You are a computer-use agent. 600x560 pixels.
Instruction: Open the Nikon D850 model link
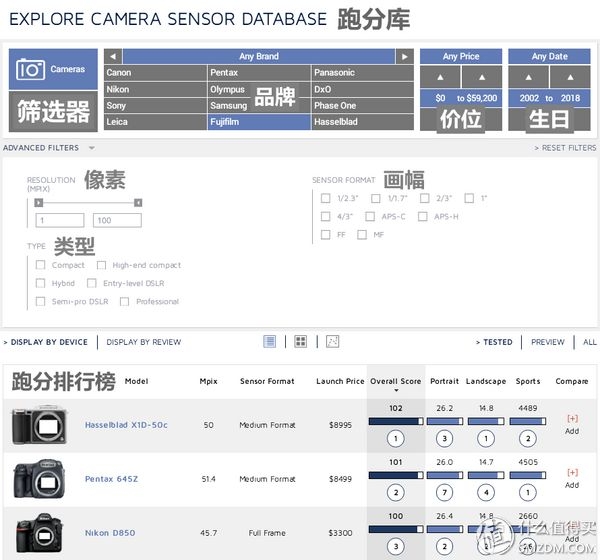110,533
